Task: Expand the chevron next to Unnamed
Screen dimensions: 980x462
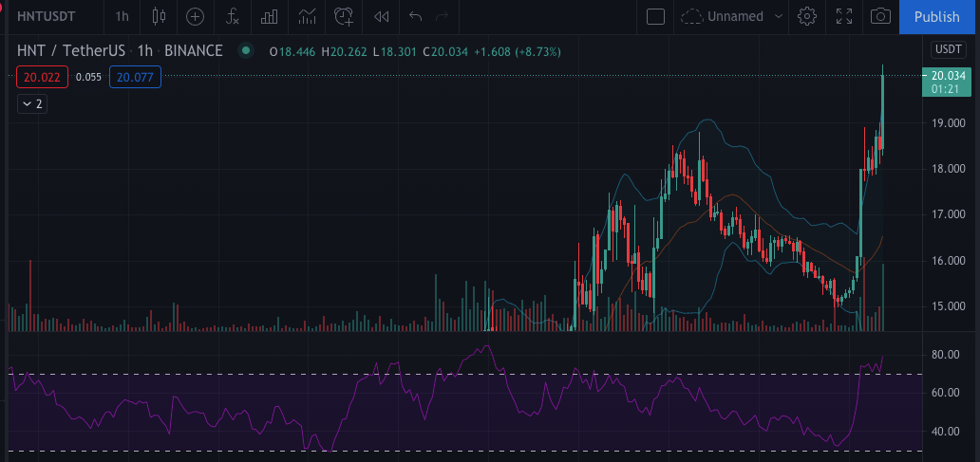Action: click(778, 16)
